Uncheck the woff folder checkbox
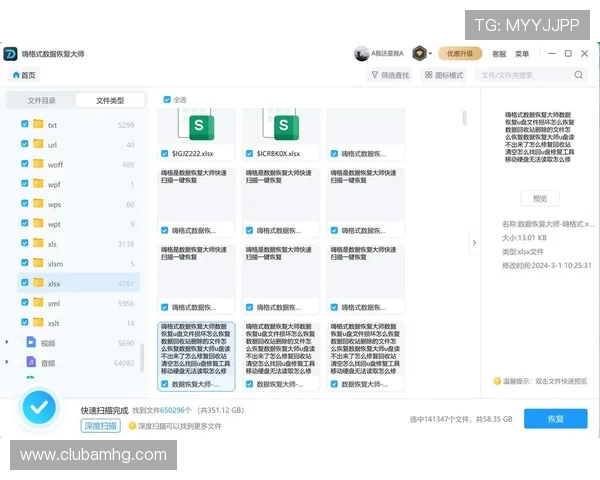This screenshot has height=480, width=600. 25,163
